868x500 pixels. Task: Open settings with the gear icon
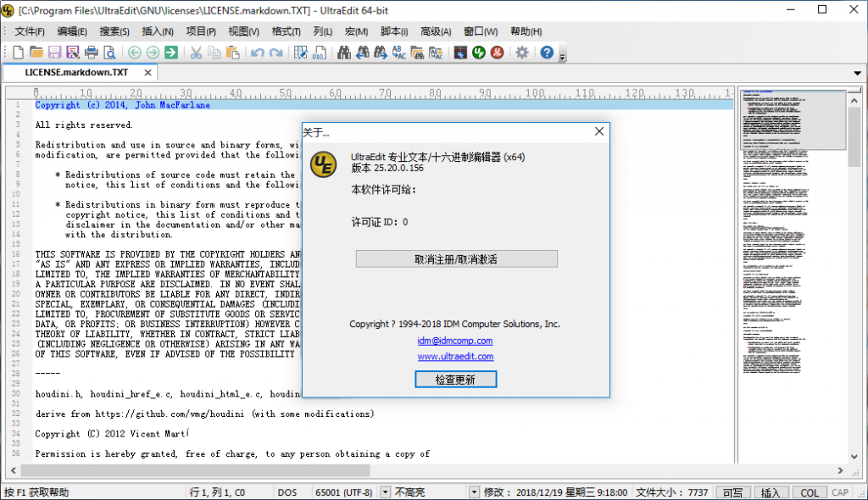522,53
